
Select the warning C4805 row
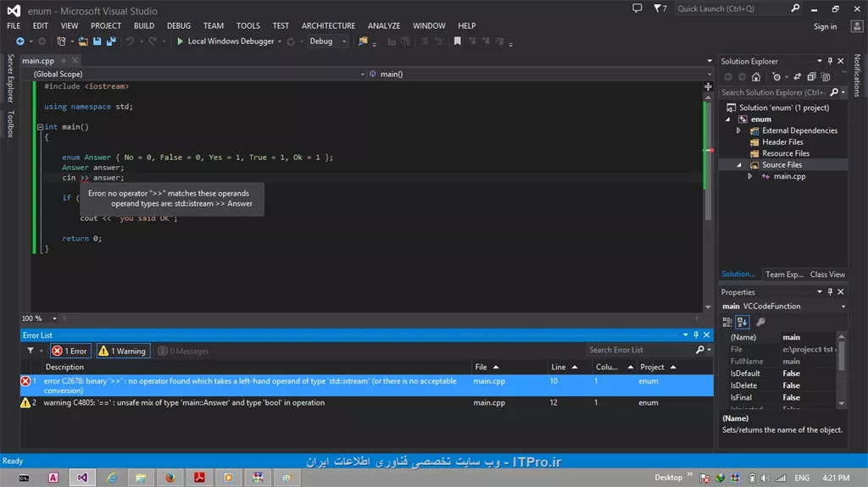click(x=366, y=403)
